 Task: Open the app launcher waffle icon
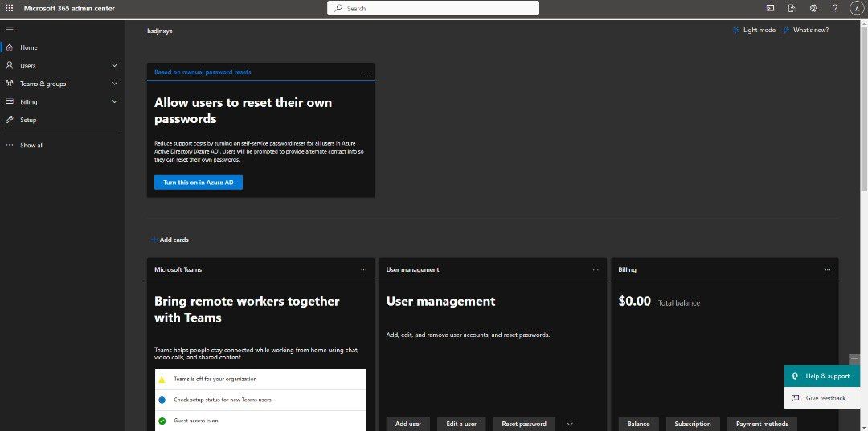pos(9,8)
